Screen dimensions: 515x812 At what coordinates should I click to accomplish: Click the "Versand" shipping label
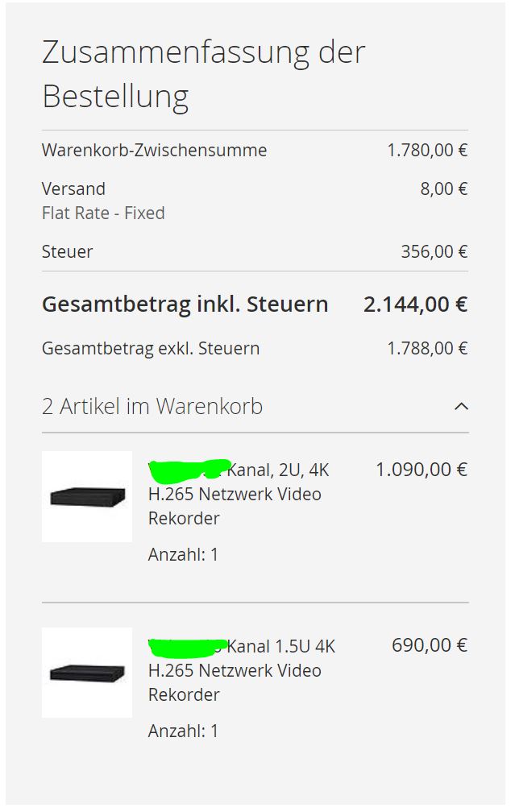pyautogui.click(x=73, y=189)
